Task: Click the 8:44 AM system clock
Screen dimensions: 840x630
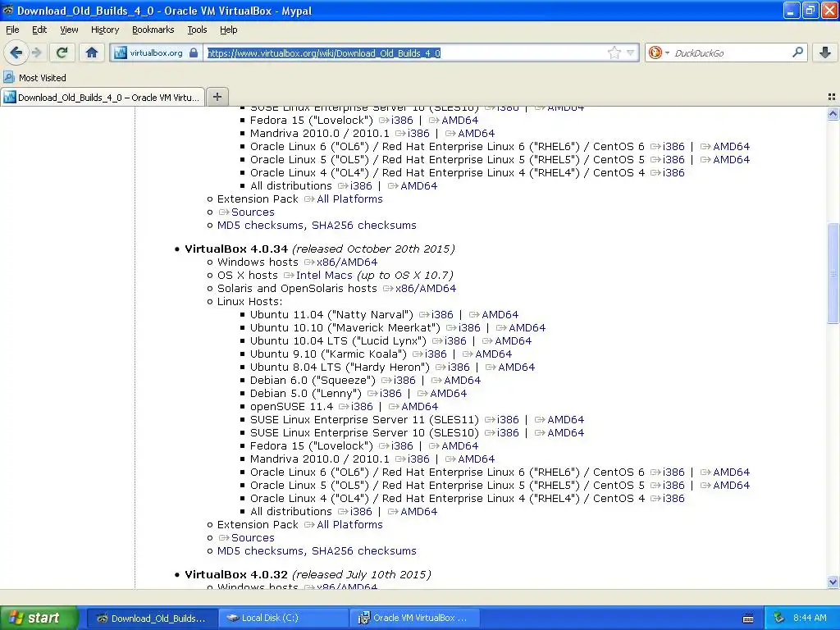Action: 810,618
